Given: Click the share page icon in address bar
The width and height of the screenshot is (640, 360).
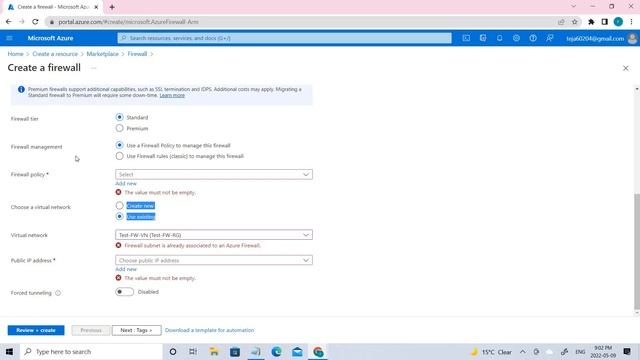Looking at the screenshot, I should click(x=561, y=22).
